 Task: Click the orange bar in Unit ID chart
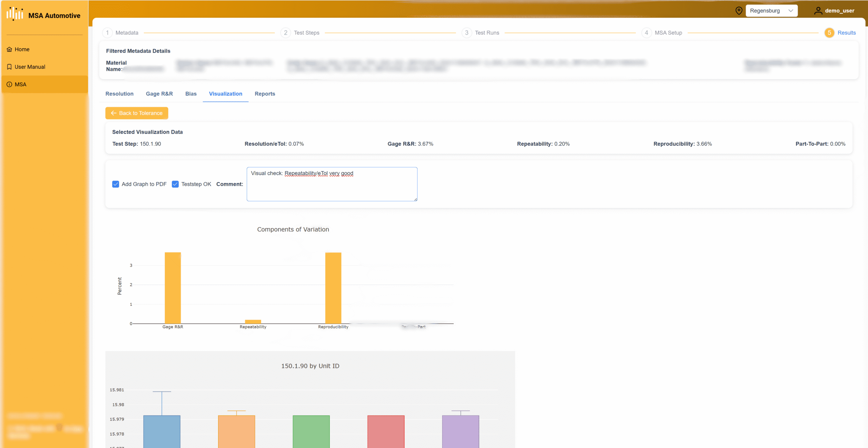coord(236,431)
